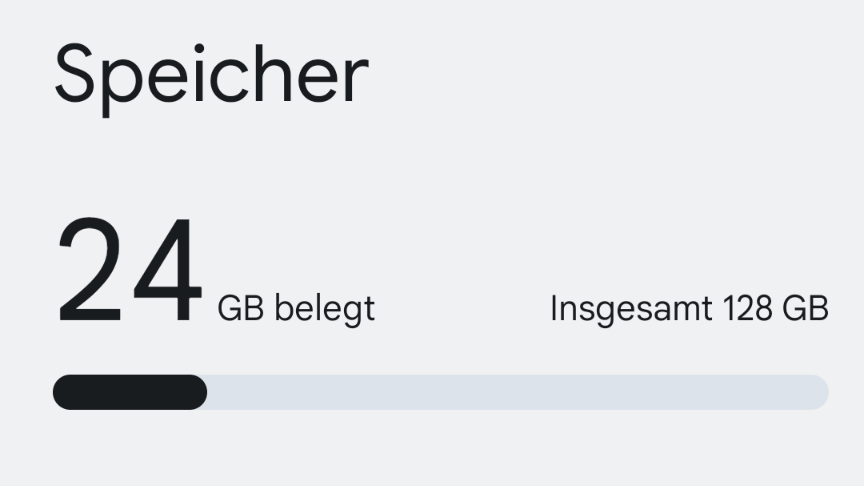
Task: Click the end of the word Speicher
Action: click(x=356, y=80)
